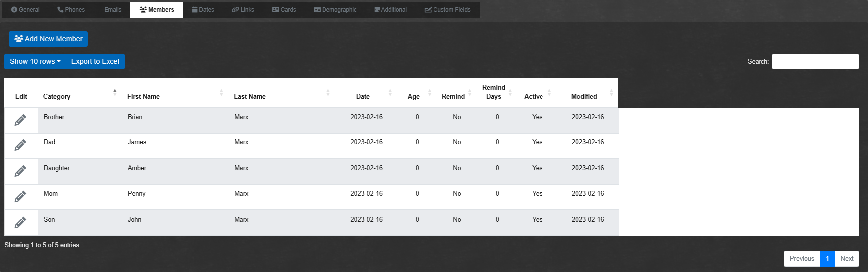Image resolution: width=868 pixels, height=272 pixels.
Task: Sort members by First Name
Action: tap(143, 96)
